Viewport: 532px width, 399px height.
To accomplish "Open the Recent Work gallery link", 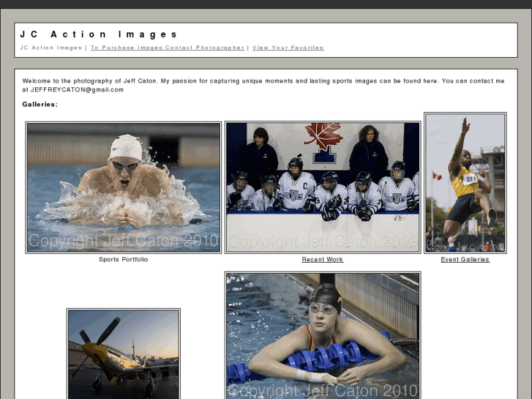I will point(322,259).
